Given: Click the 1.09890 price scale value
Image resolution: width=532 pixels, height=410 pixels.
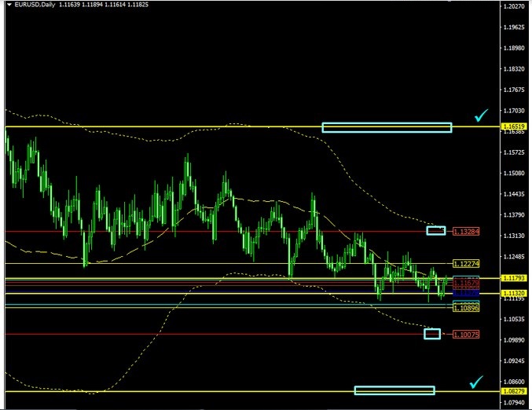Looking at the screenshot, I should [x=514, y=340].
